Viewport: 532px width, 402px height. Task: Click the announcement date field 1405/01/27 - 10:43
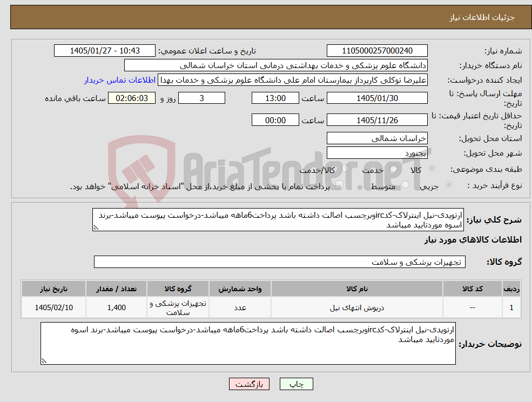[104, 51]
